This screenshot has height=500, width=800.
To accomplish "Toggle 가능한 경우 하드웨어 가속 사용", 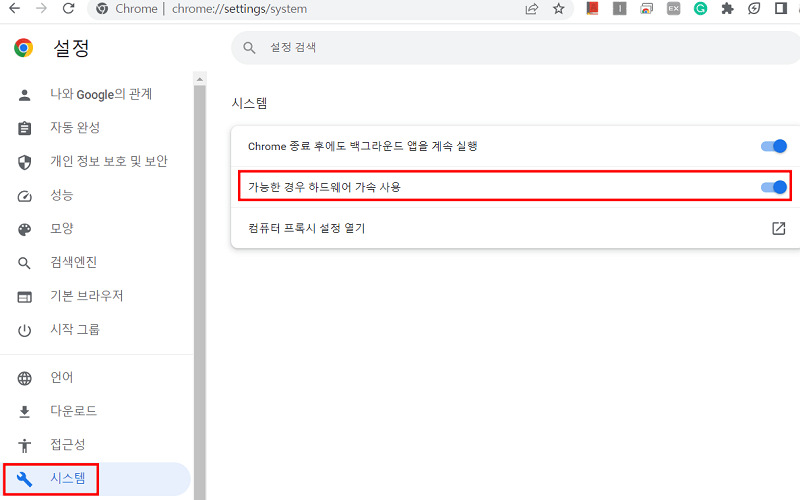I will 773,187.
